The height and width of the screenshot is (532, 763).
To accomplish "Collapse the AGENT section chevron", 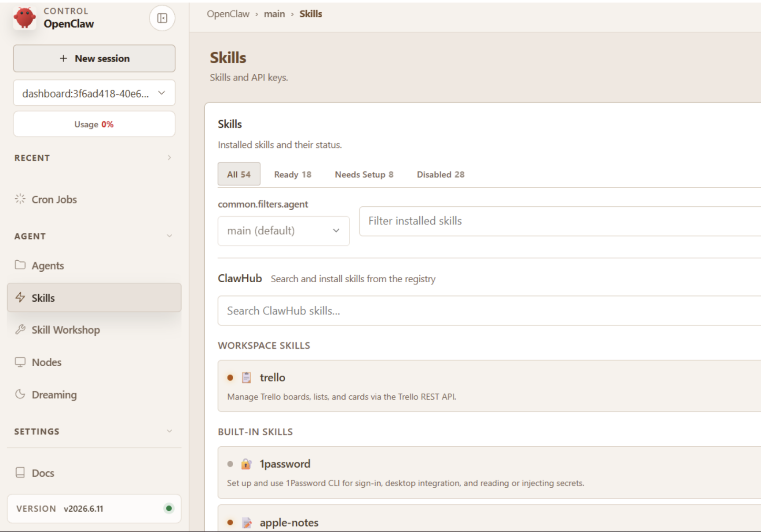I will [x=169, y=236].
